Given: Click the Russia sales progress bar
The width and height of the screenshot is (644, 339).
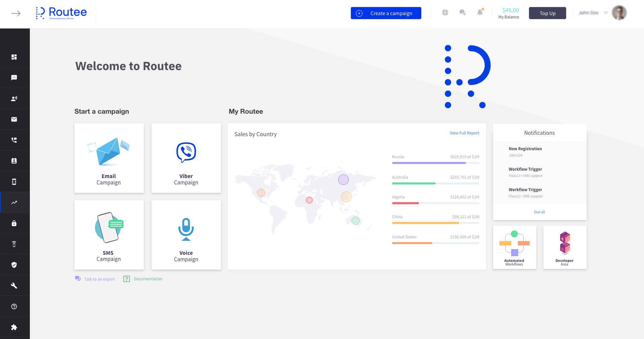Looking at the screenshot, I should click(x=436, y=163).
